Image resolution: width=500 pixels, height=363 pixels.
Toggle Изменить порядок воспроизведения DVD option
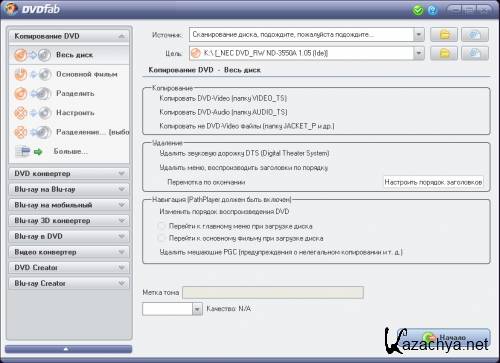pos(224,212)
